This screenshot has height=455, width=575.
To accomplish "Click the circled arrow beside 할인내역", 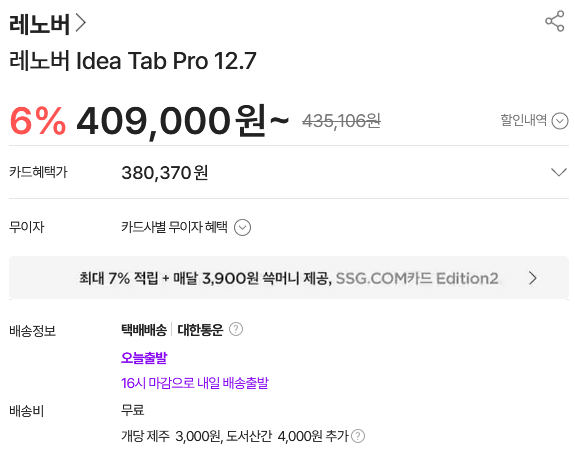I will [x=560, y=121].
